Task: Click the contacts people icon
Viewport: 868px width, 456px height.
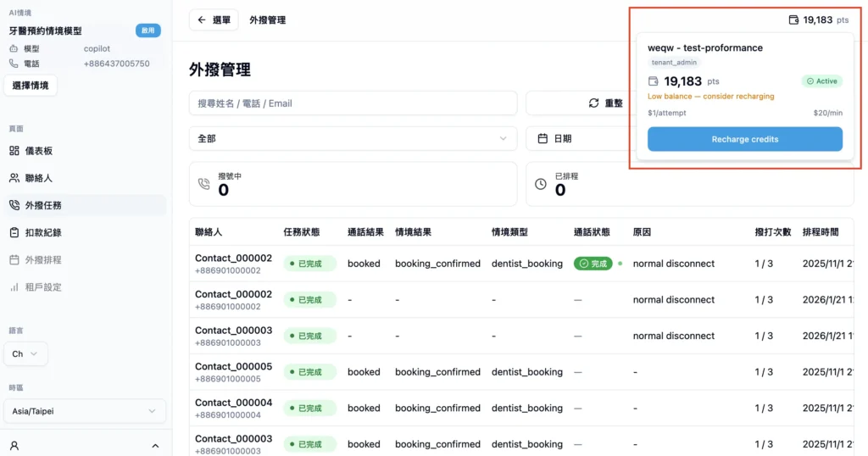Action: pos(14,178)
